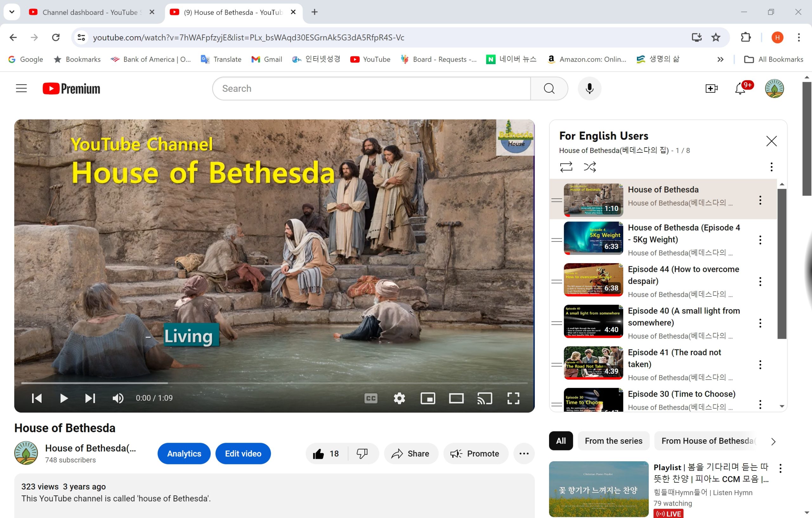Toggle closed captions CC button

[370, 398]
